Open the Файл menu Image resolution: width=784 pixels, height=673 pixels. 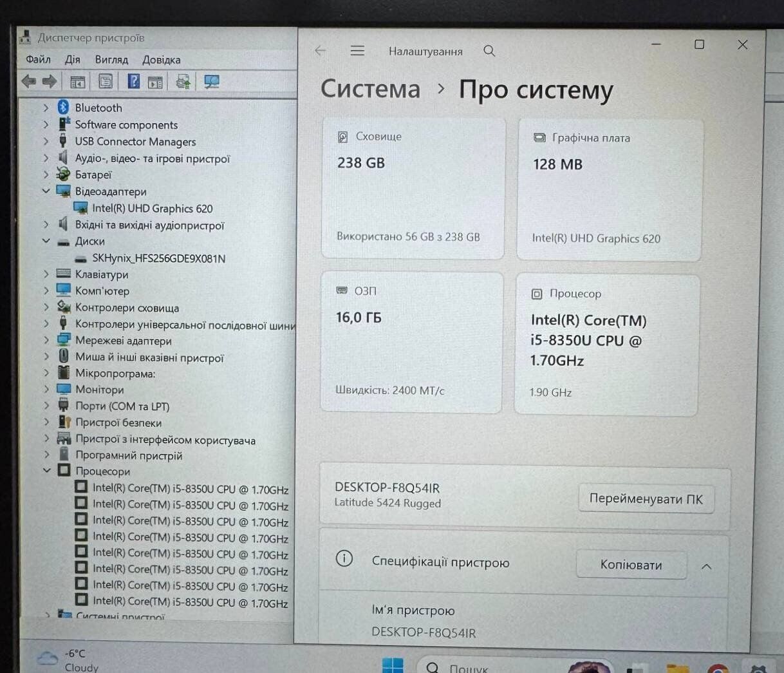click(x=38, y=59)
